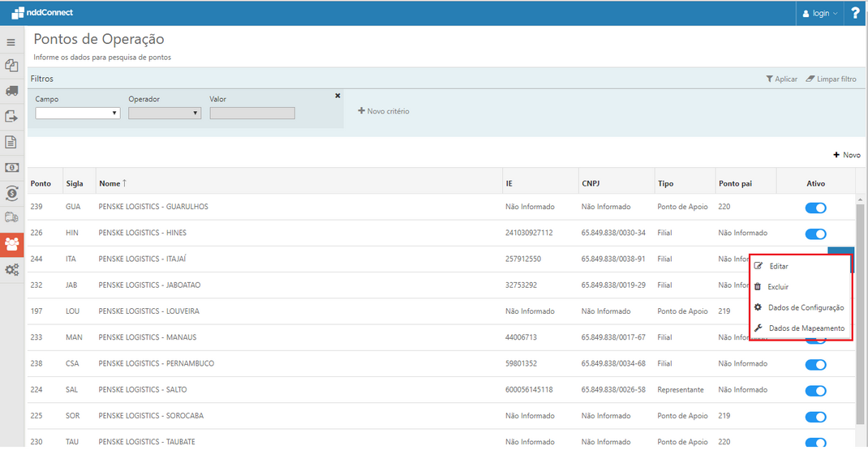This screenshot has height=450, width=868.
Task: Click the money bill sidebar icon
Action: click(11, 168)
